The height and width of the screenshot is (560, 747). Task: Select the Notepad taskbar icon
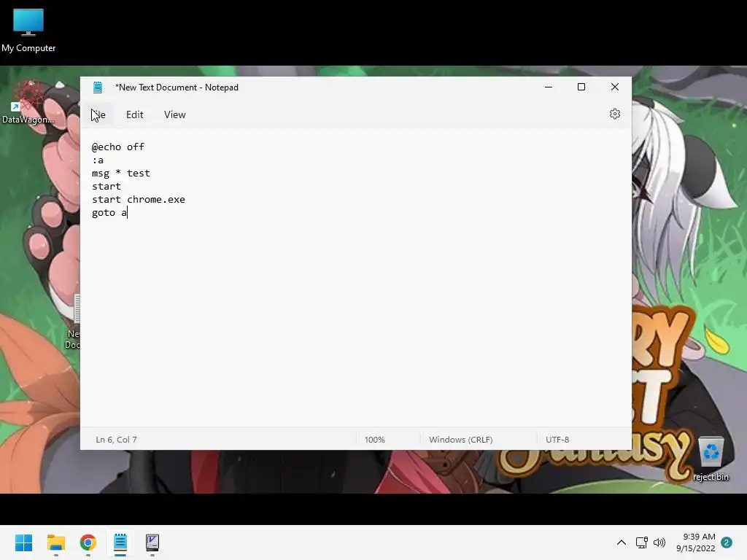[x=120, y=542]
